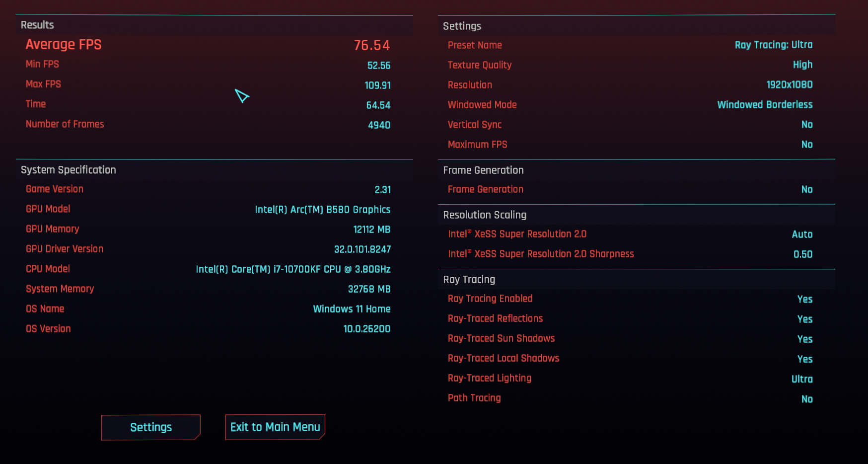Click the Ray-Traced Lighting Ultra value

[802, 379]
